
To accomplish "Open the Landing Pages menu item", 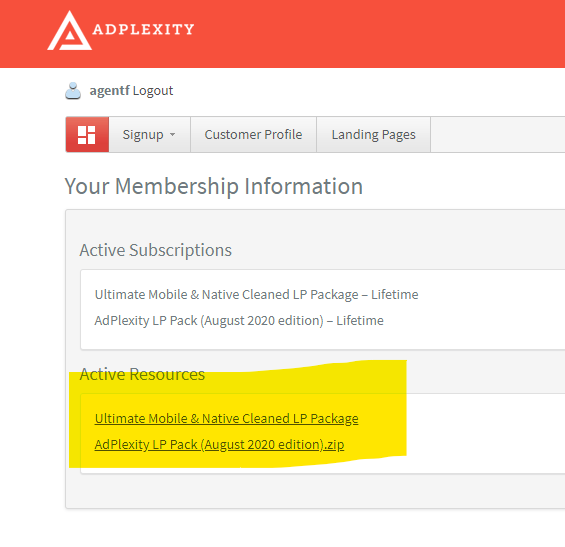I will point(373,134).
